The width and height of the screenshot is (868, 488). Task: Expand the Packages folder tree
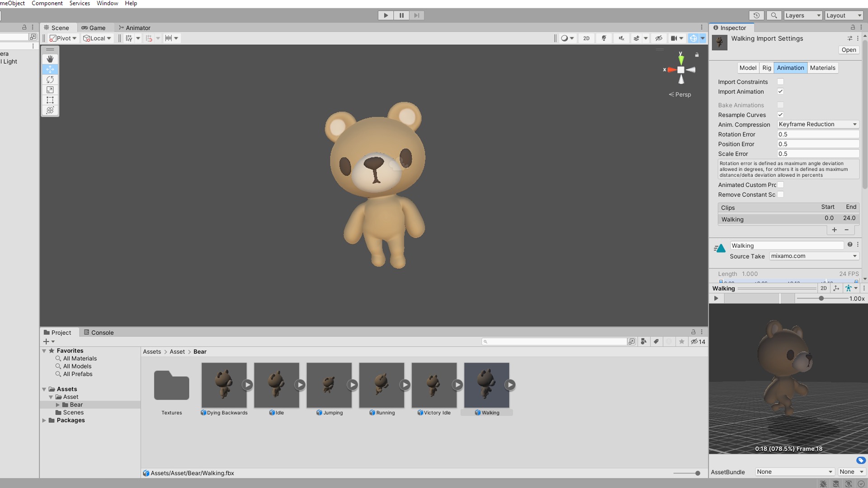pos(44,420)
